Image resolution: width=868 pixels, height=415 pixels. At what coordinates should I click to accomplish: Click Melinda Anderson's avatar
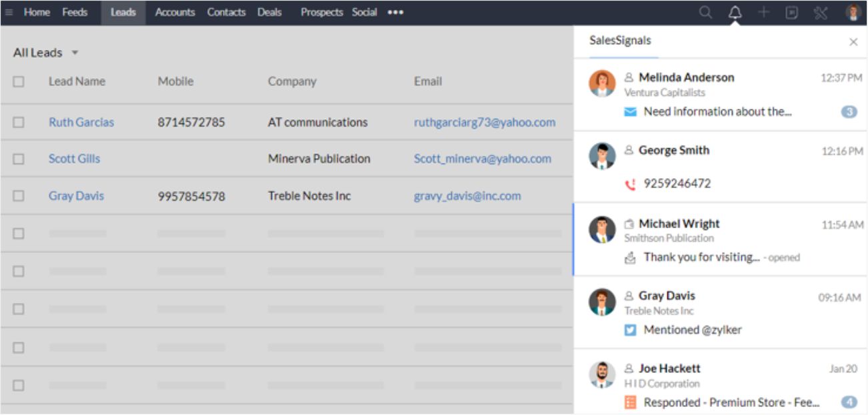602,83
